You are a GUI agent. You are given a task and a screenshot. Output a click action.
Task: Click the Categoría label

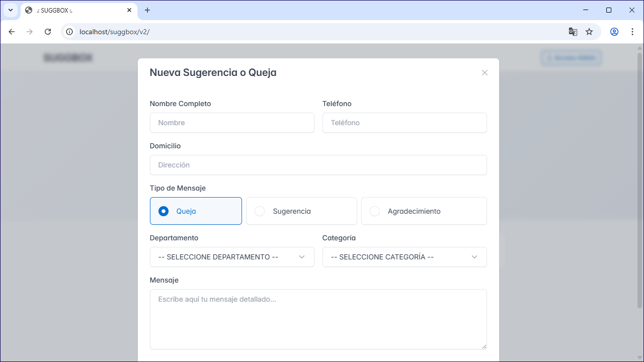pos(339,238)
